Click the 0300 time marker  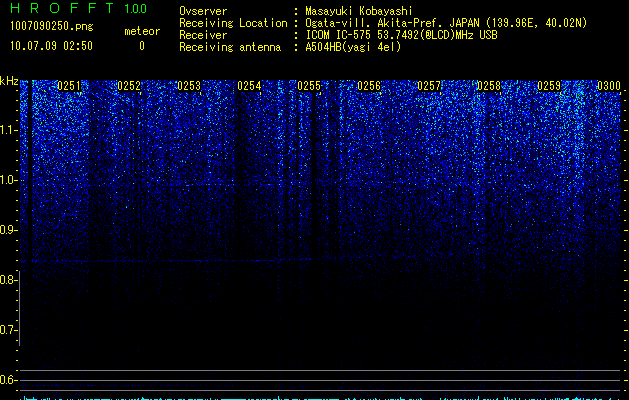pos(609,86)
